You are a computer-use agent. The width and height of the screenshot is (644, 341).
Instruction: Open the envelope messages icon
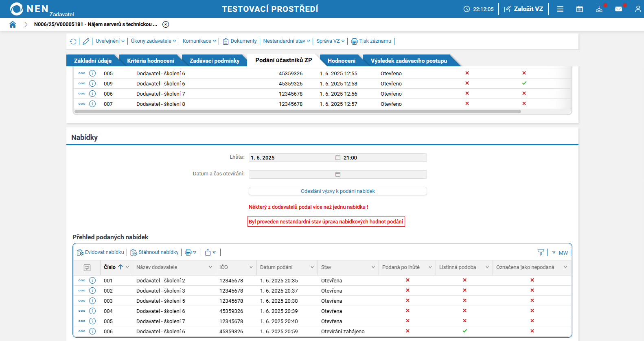pos(618,9)
